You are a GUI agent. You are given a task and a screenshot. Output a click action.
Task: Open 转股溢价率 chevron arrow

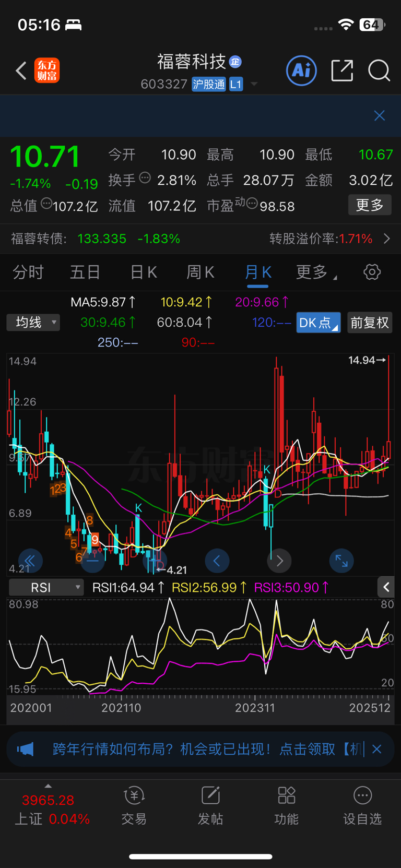coord(387,239)
